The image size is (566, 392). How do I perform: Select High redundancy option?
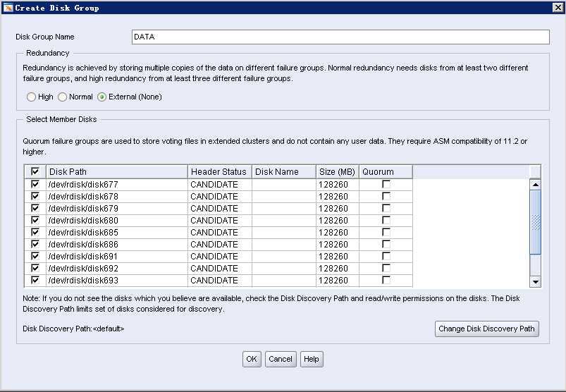(31, 97)
